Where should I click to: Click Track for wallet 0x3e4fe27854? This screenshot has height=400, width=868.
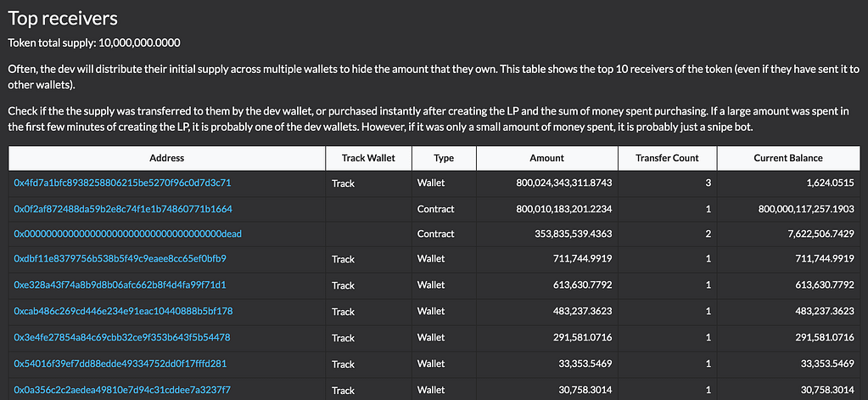[344, 338]
